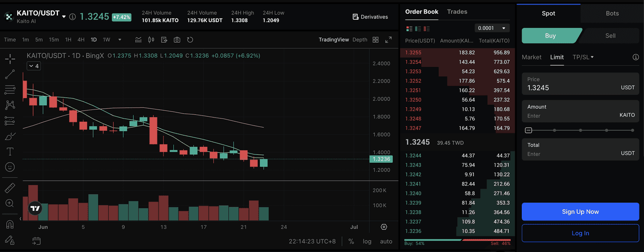Activate the zoom in tool
Viewport: 644px width, 252px height.
coord(10,203)
